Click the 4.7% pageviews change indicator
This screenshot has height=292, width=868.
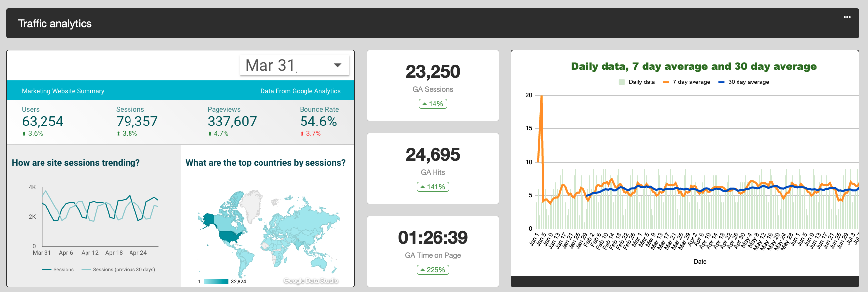tap(218, 134)
